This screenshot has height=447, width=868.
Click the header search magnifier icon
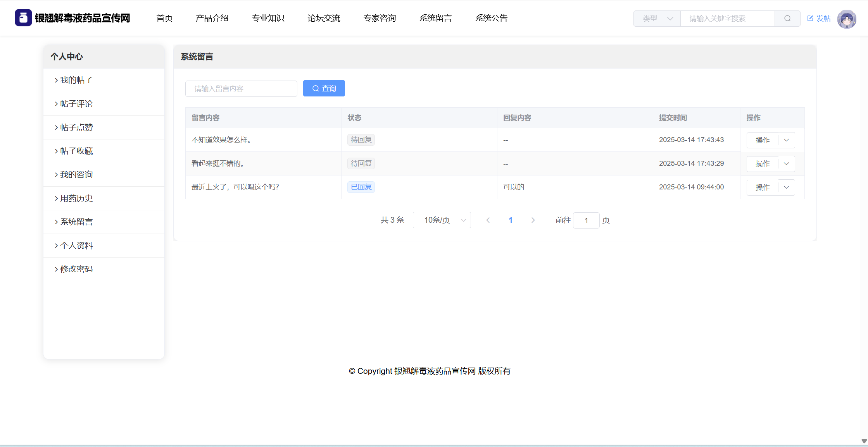(x=787, y=18)
